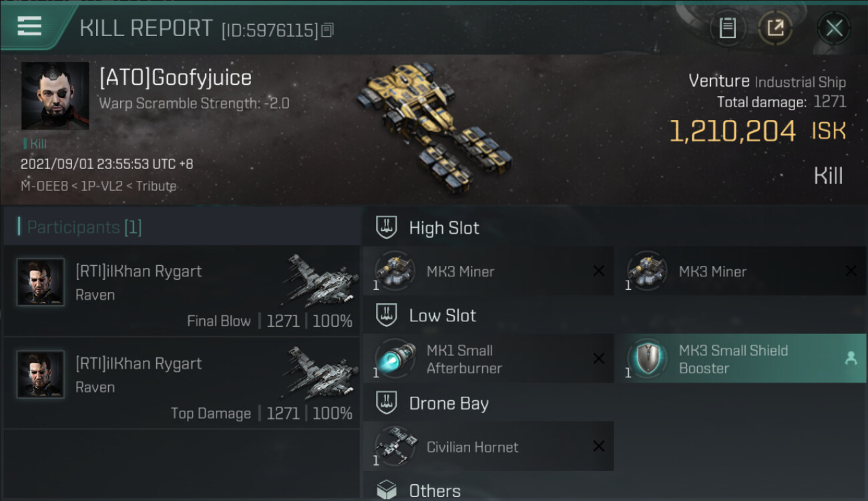Tap the High Slot section icon
Image resolution: width=868 pixels, height=501 pixels.
(386, 228)
